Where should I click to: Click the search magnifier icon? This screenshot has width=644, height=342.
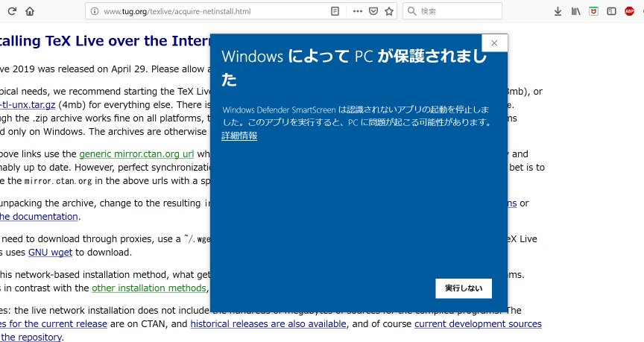point(412,11)
